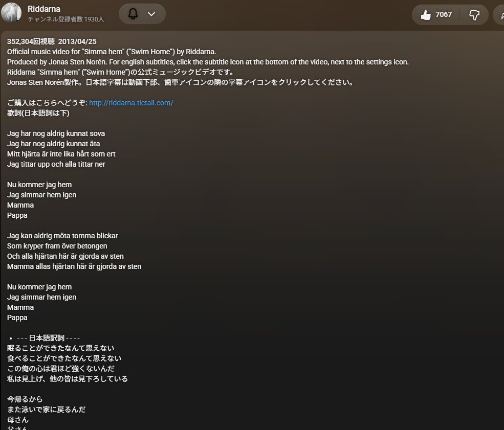Click the upload date 2013/04/25
This screenshot has width=504, height=430.
77,41
